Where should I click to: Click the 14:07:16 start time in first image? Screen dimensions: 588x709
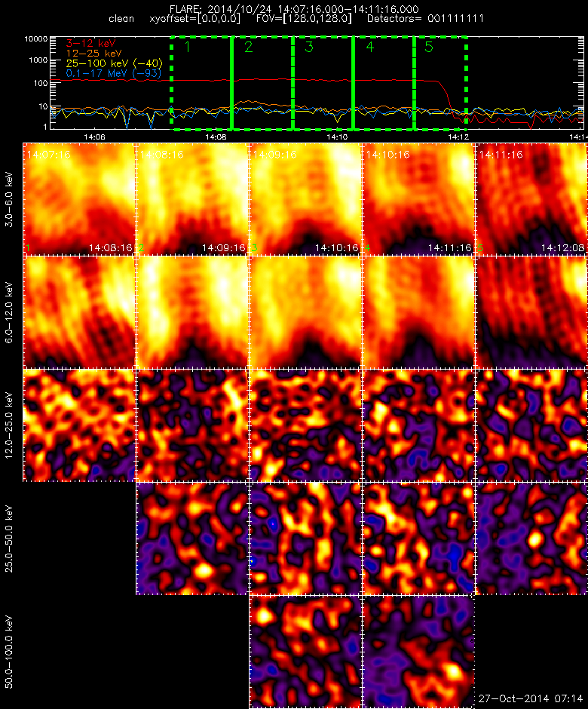(49, 155)
